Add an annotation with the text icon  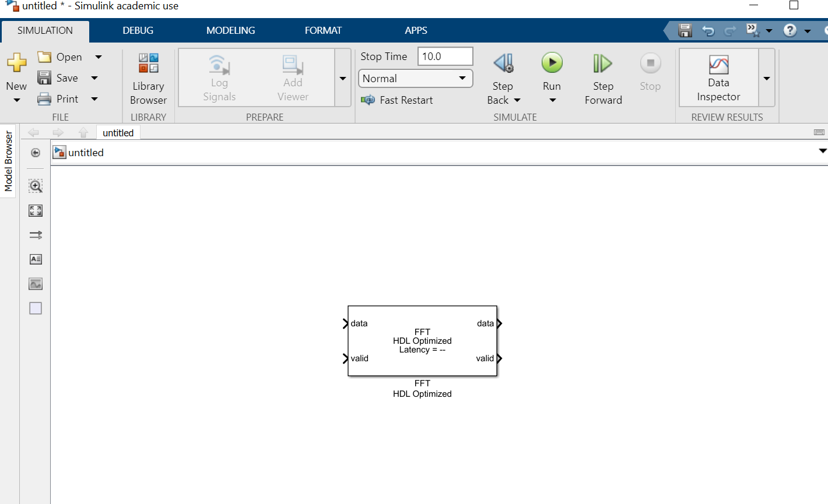click(36, 259)
